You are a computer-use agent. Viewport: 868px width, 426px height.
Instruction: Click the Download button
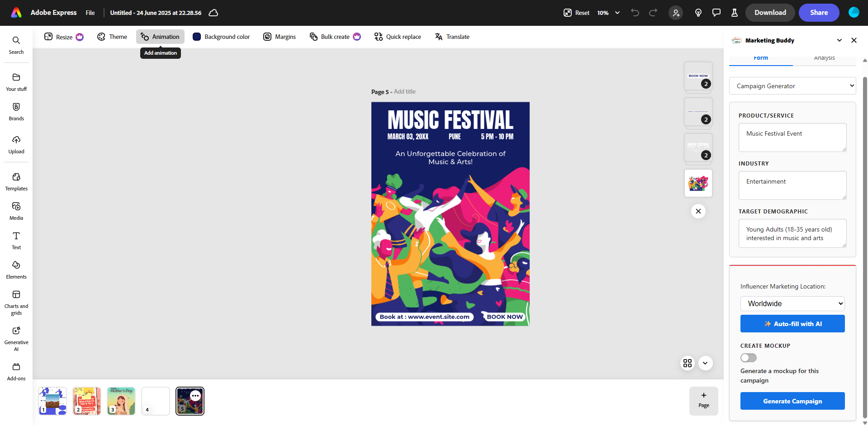770,13
